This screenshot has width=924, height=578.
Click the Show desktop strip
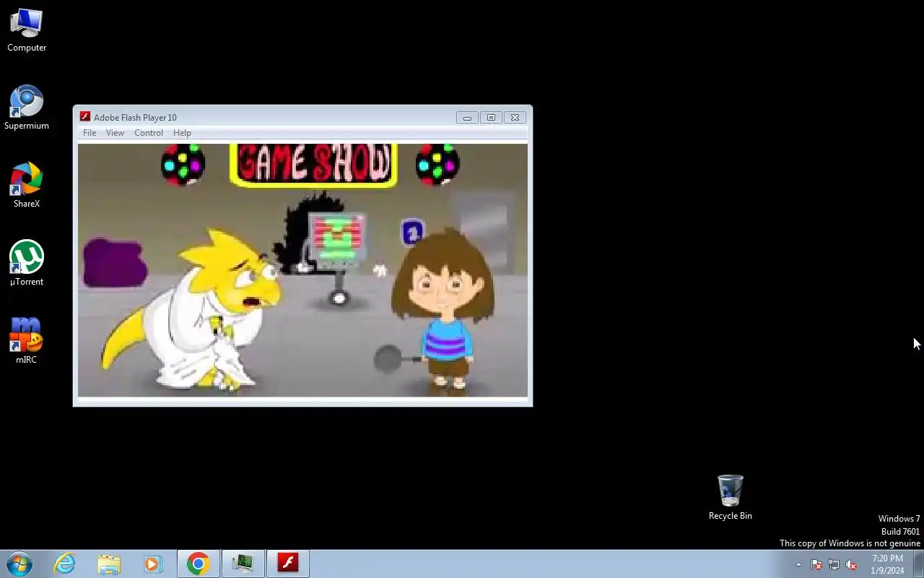click(x=919, y=564)
